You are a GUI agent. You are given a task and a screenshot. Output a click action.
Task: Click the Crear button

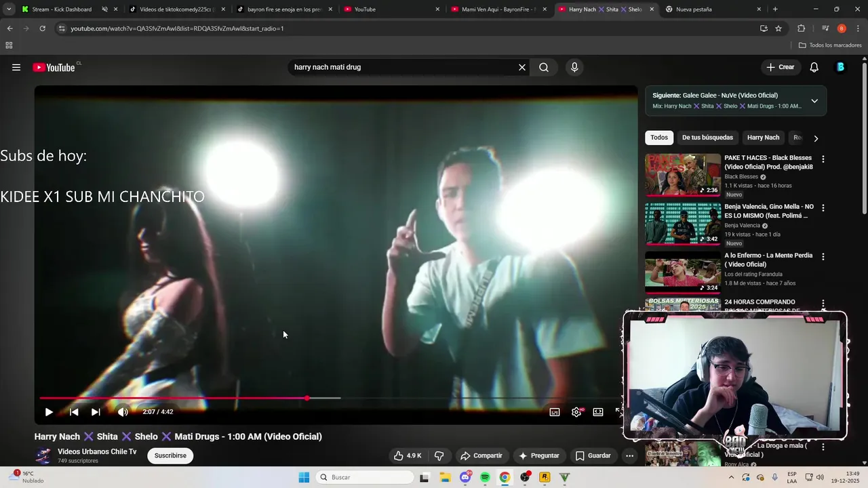[x=781, y=67]
